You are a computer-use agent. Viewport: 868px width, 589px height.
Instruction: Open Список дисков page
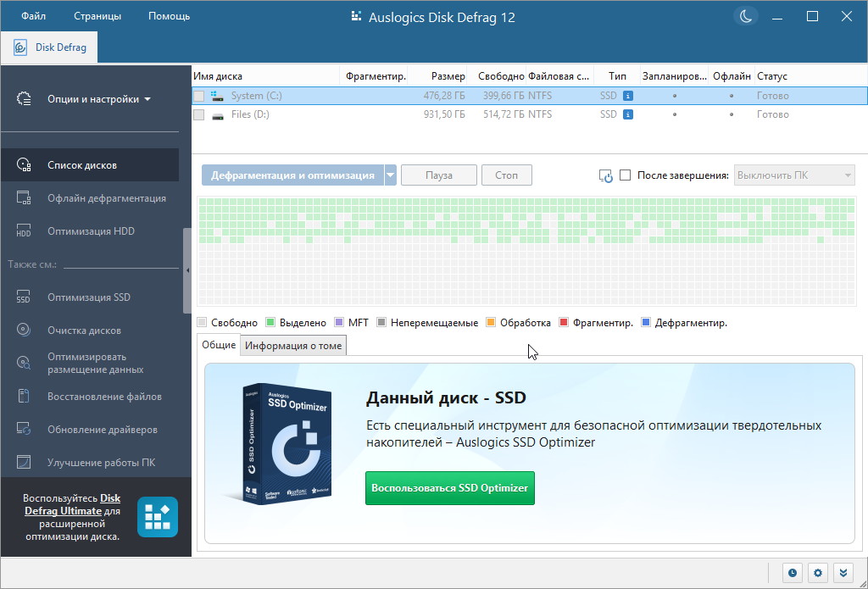pos(90,165)
